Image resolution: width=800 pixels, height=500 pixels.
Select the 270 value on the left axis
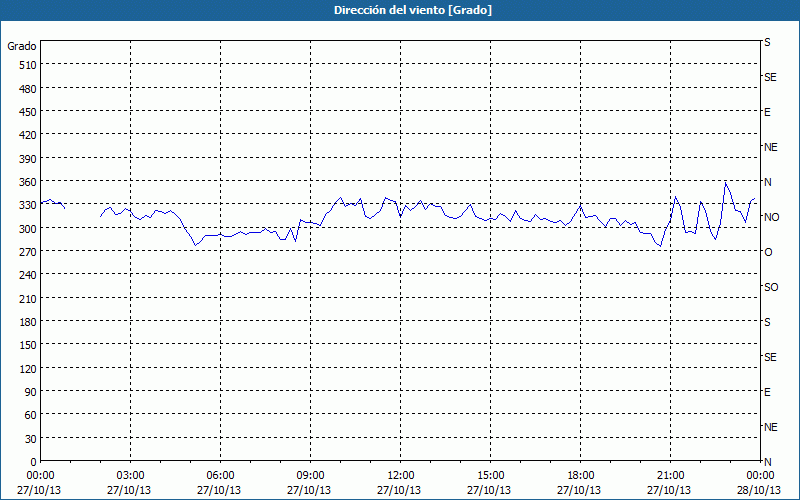(x=28, y=252)
